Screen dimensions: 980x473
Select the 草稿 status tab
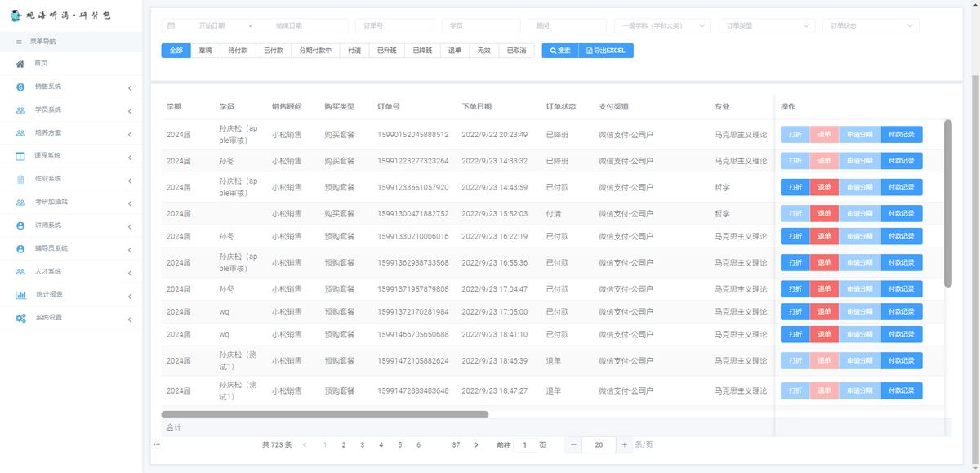coord(206,51)
